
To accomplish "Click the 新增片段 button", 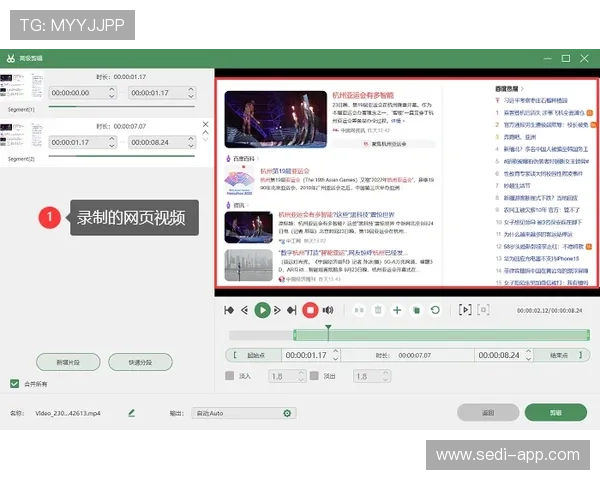I will coord(68,362).
